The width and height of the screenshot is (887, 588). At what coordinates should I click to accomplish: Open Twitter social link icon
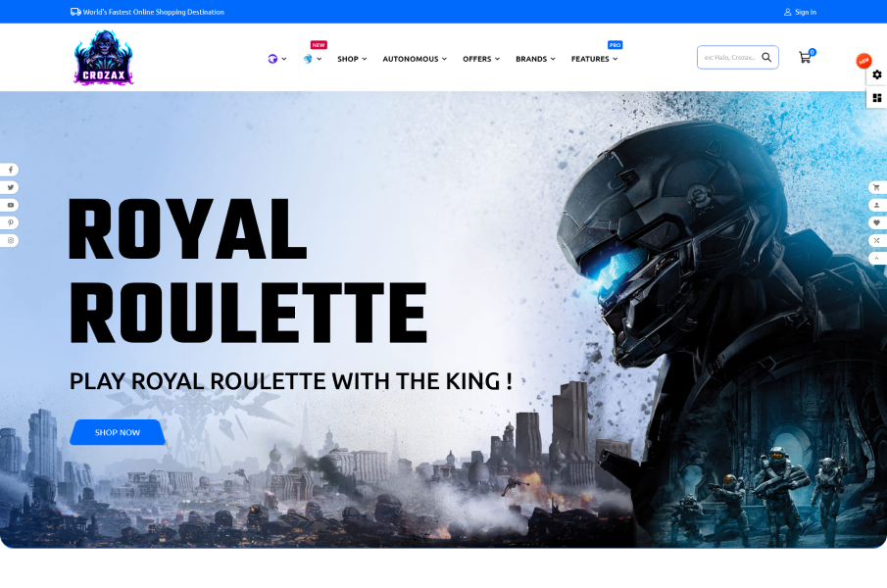tap(10, 187)
